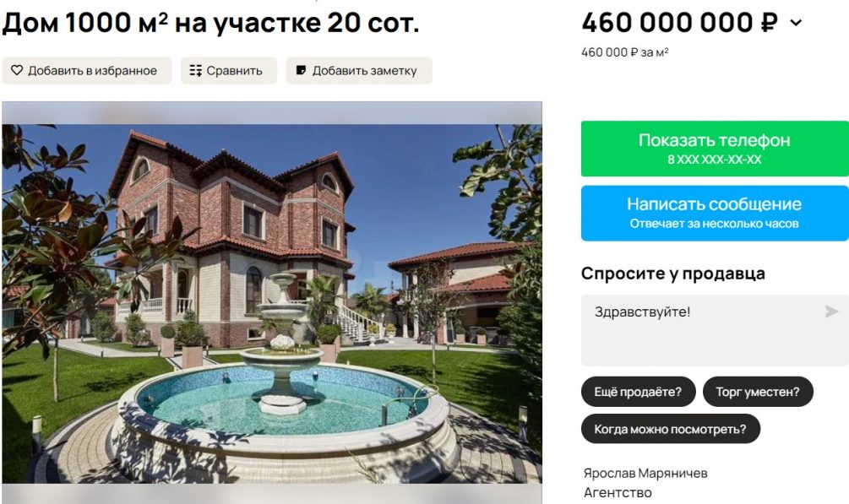Select the Торг уместен? quick question
This screenshot has width=849, height=504.
tap(758, 392)
